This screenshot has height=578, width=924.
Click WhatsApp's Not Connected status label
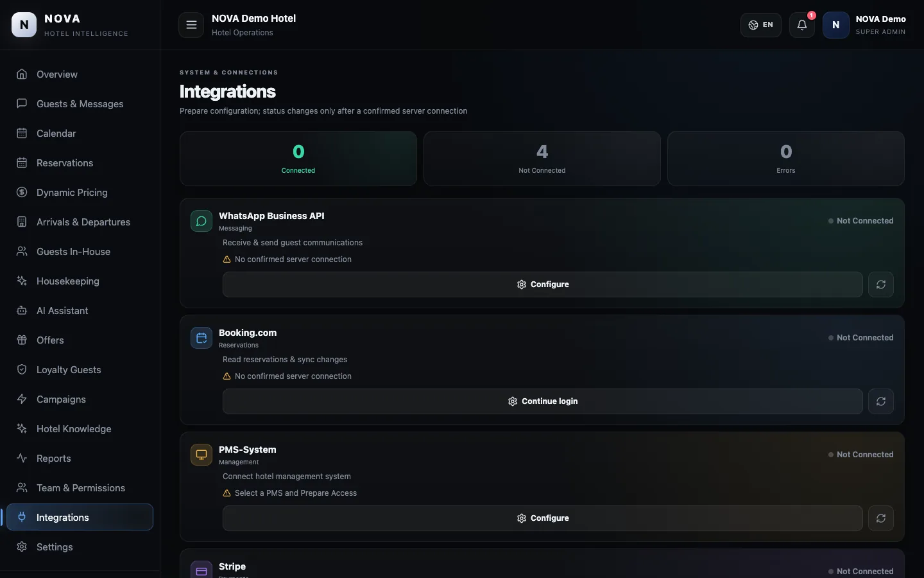click(x=860, y=221)
